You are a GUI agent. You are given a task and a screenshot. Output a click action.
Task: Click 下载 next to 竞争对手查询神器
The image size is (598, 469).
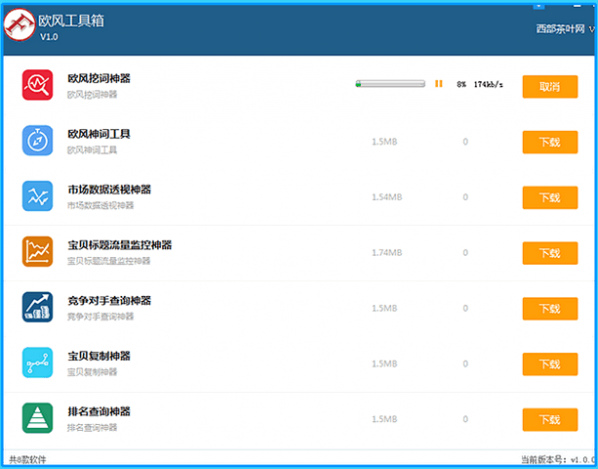[x=550, y=309]
